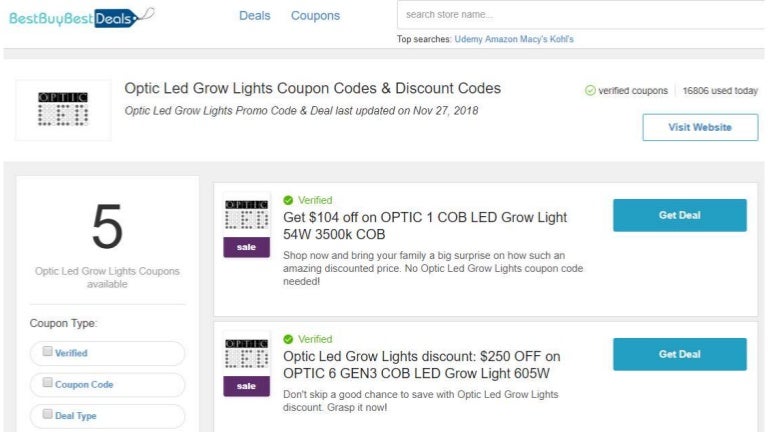Screen dimensions: 768x432
Task: Go to the Coupons menu item
Action: (315, 16)
